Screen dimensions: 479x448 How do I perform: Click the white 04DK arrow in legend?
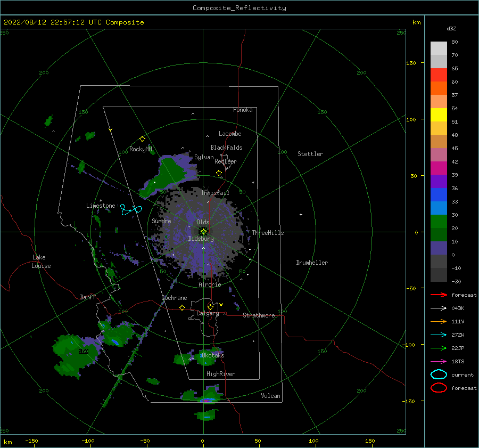pyautogui.click(x=439, y=308)
